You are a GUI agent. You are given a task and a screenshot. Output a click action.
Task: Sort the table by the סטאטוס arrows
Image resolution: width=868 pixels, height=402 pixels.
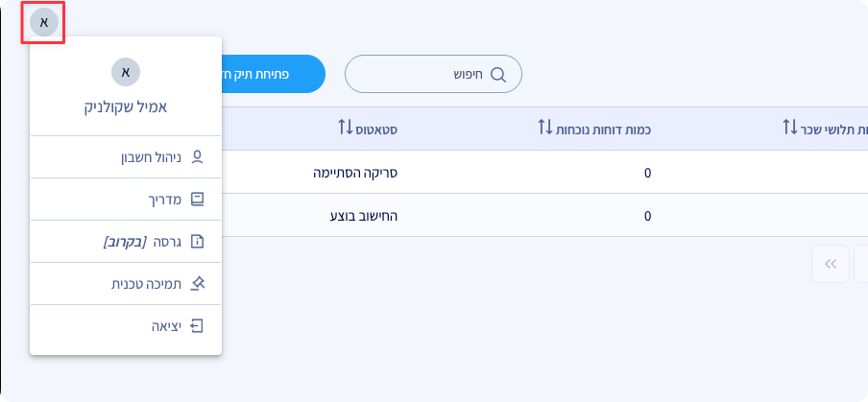coord(347,127)
